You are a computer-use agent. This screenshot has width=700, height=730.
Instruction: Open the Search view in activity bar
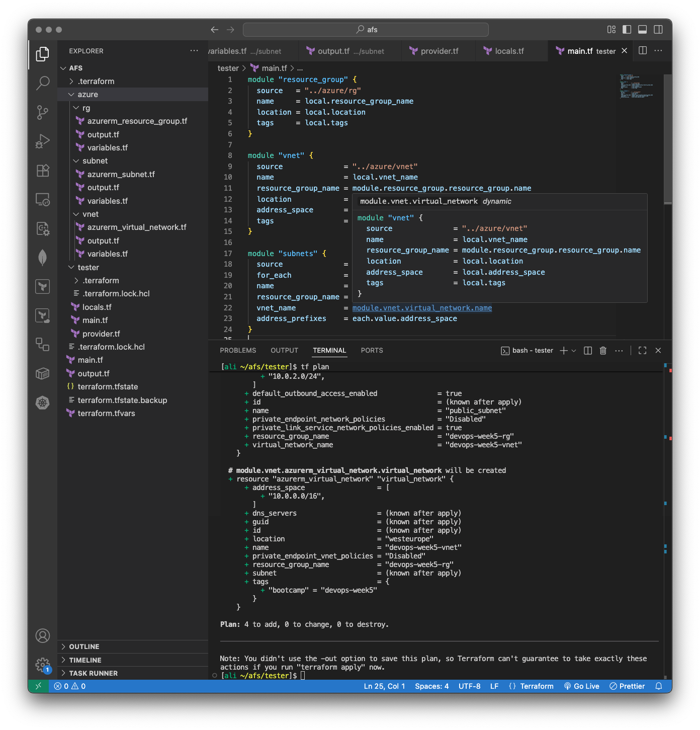[43, 83]
